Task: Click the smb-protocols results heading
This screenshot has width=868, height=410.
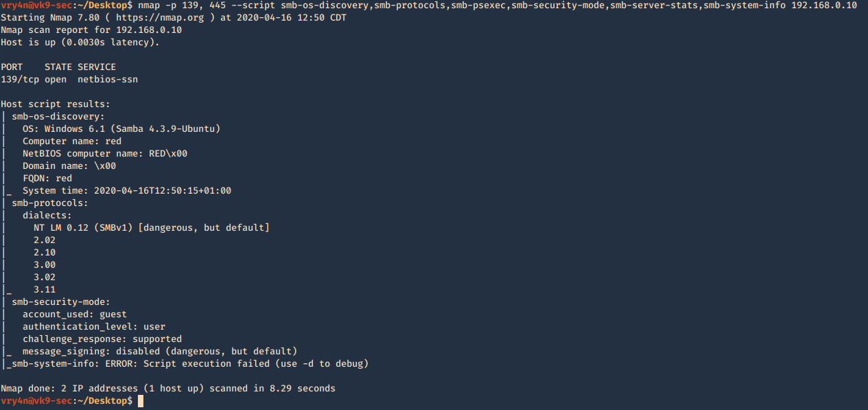Action: pyautogui.click(x=49, y=203)
